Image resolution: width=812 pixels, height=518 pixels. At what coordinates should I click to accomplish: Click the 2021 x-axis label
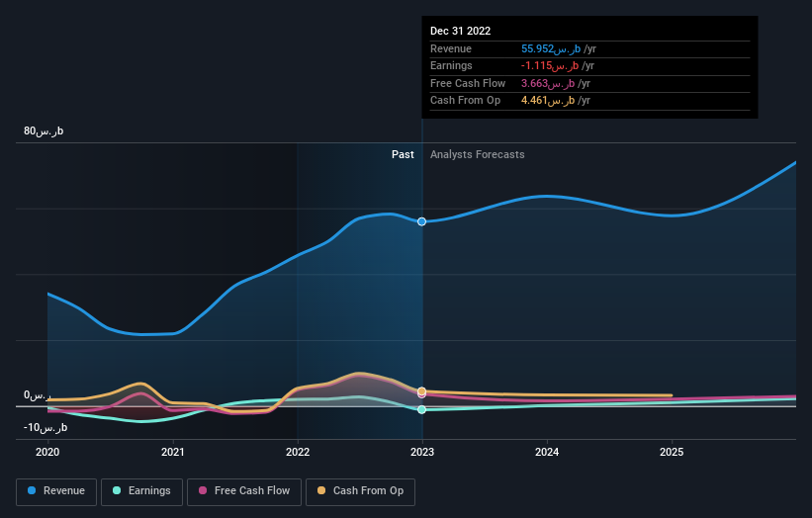[172, 452]
